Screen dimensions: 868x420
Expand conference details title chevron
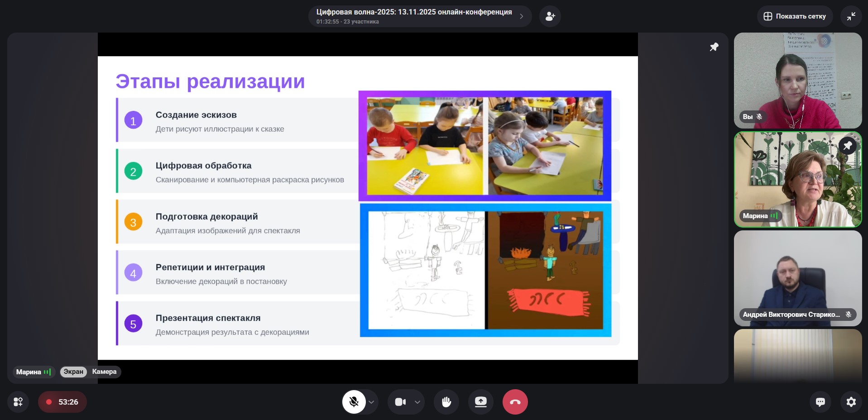522,16
